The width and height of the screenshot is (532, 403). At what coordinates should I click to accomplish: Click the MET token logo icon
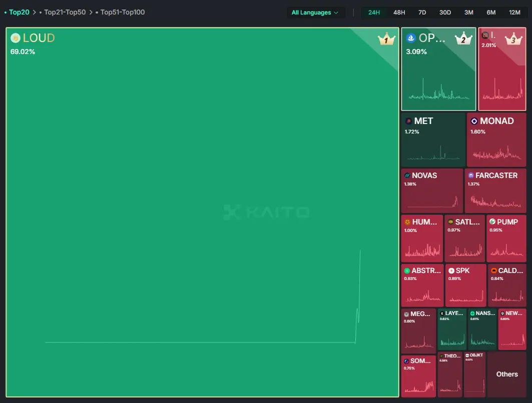click(408, 121)
